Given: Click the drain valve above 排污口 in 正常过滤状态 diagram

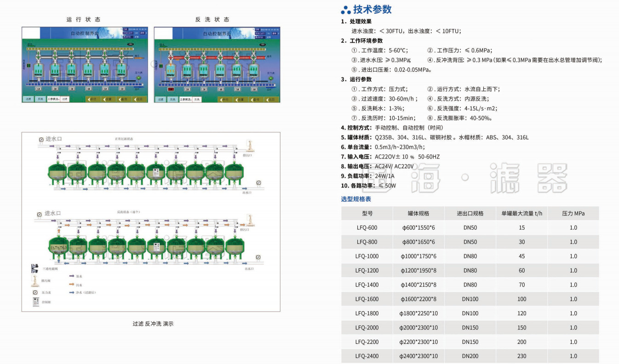Looking at the screenshot, I should [x=250, y=146].
